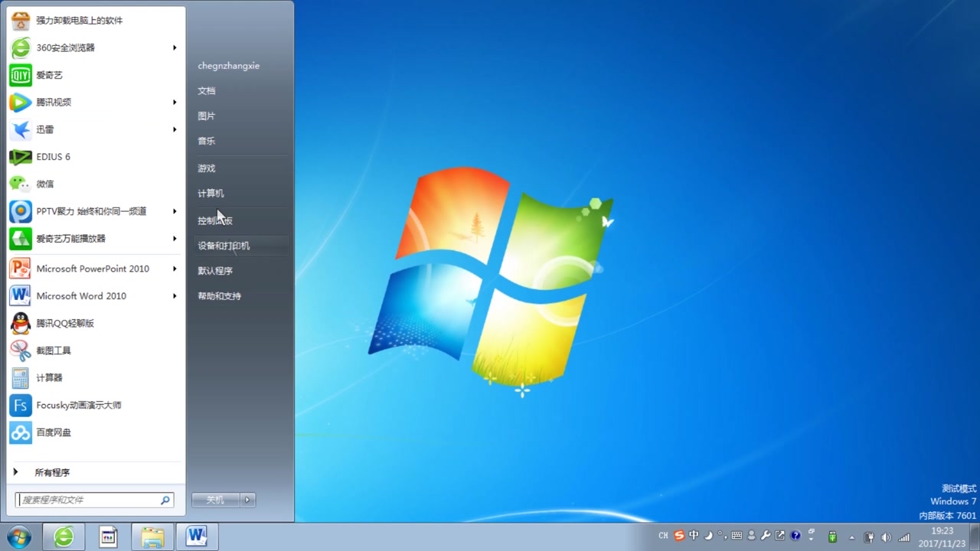Open 游戏 games folder
980x551 pixels.
tap(207, 168)
